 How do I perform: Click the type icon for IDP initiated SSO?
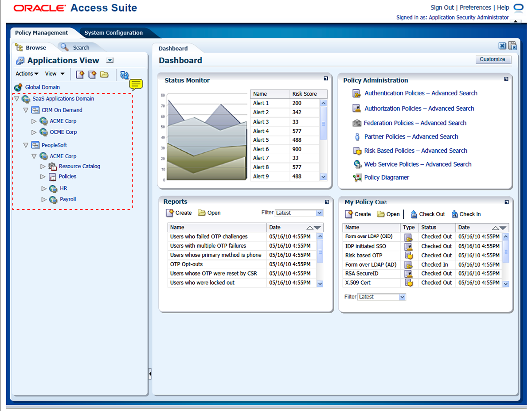409,246
